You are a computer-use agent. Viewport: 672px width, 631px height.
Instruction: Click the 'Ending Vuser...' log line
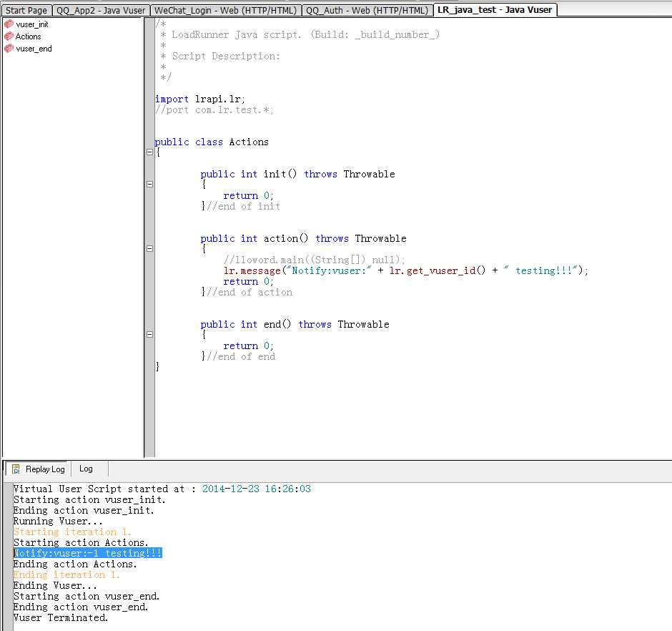55,585
